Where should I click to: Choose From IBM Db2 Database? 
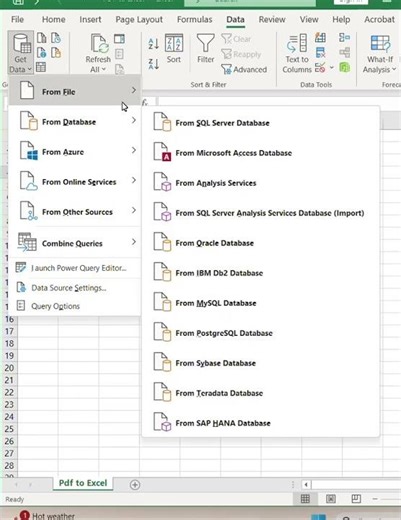pyautogui.click(x=261, y=273)
